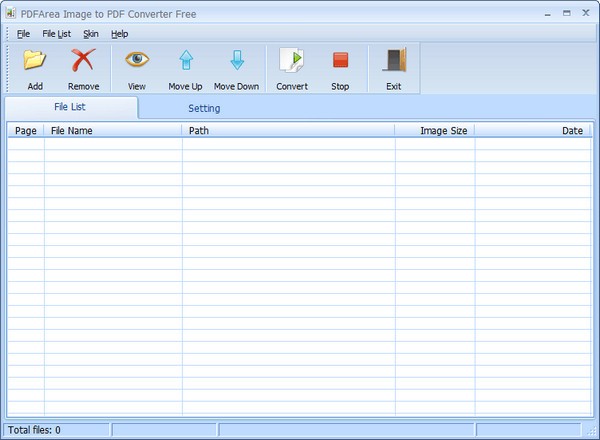Screen dimensions: 600x440
Task: Click the Move Down arrow icon
Action: point(237,60)
